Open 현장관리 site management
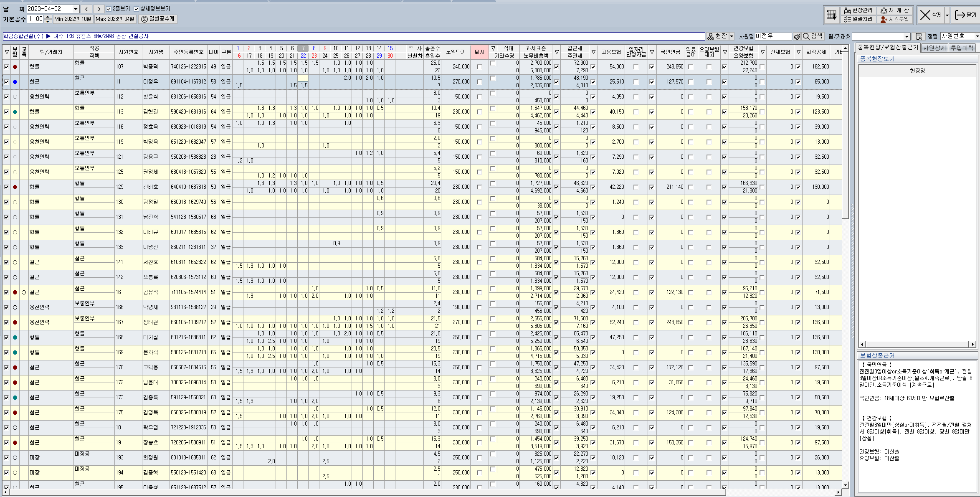980x497 pixels. [x=858, y=10]
